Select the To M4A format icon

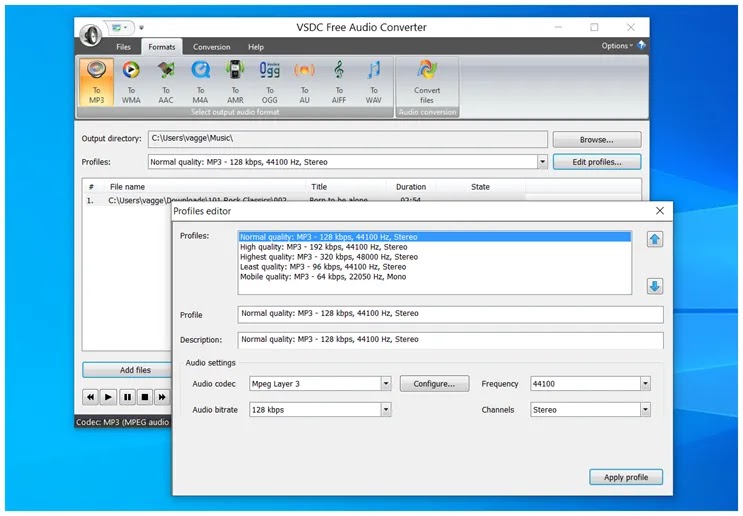click(200, 82)
